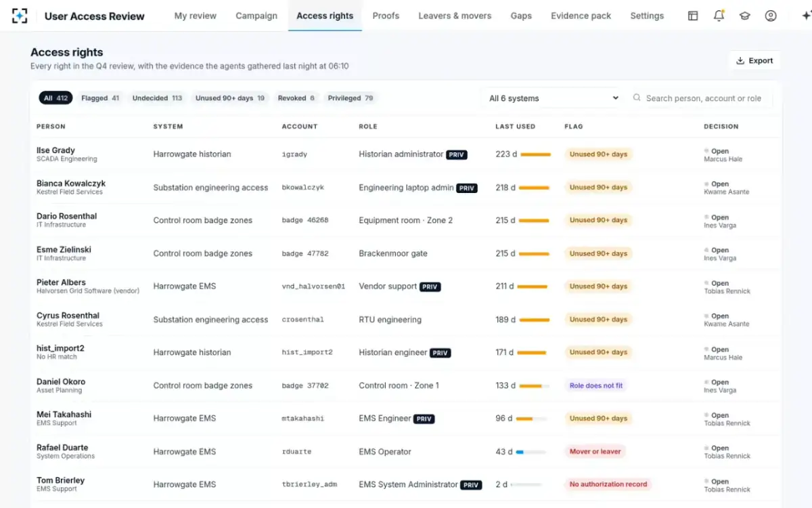Open the Pieter Albers person row

tap(405, 287)
